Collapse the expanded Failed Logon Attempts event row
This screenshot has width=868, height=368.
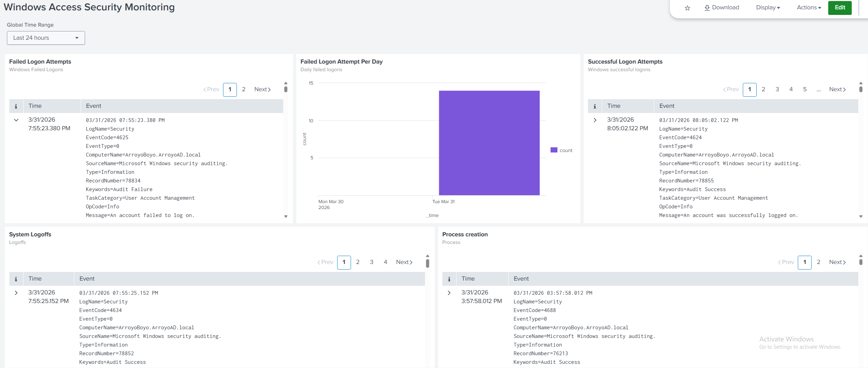(x=16, y=120)
